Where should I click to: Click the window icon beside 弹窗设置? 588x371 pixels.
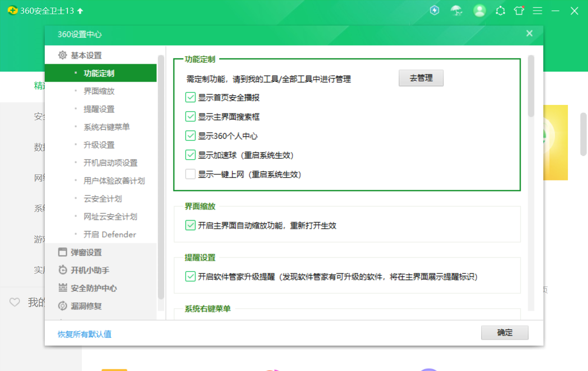tap(63, 252)
